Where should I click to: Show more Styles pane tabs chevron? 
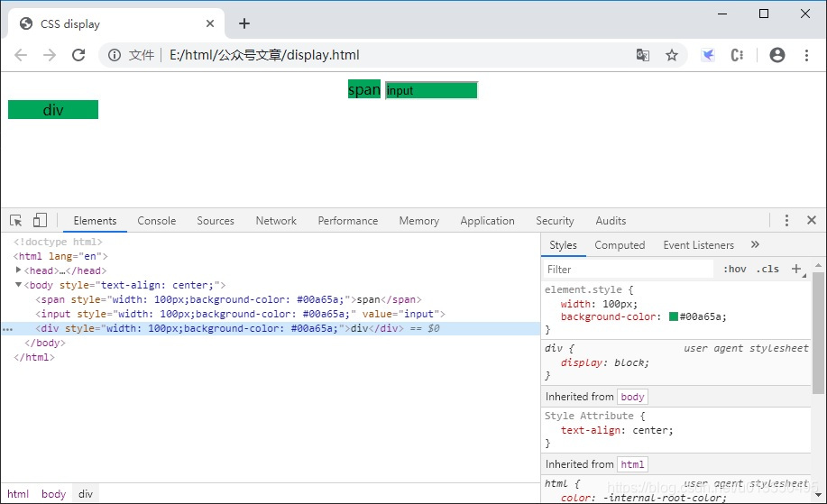(755, 244)
